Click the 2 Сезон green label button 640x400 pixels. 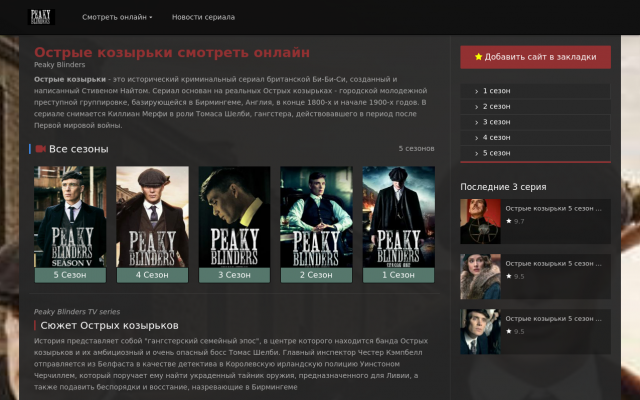316,275
